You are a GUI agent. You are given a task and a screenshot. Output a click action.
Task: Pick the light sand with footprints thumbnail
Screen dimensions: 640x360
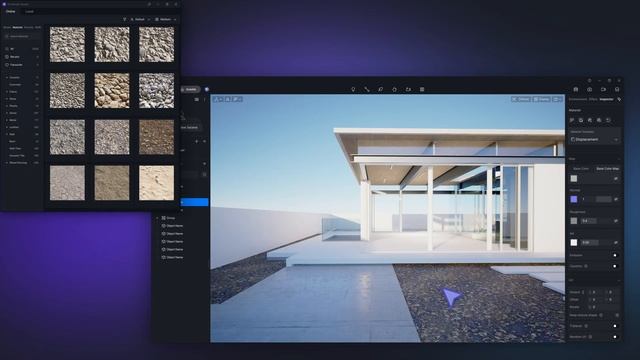156,183
